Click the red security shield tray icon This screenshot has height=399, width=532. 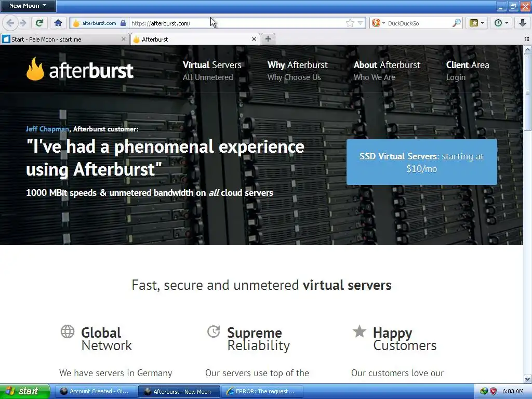point(494,391)
